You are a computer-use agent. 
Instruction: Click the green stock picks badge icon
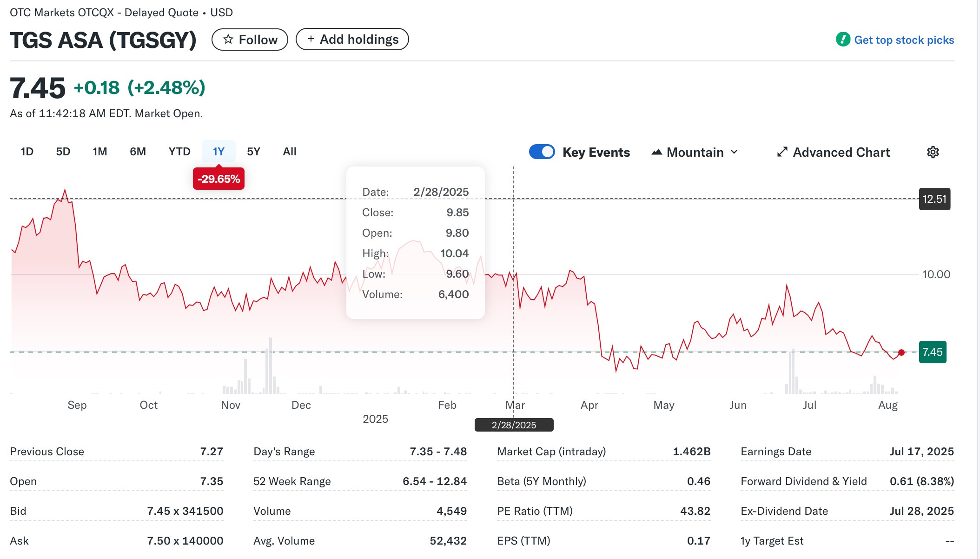coord(843,40)
